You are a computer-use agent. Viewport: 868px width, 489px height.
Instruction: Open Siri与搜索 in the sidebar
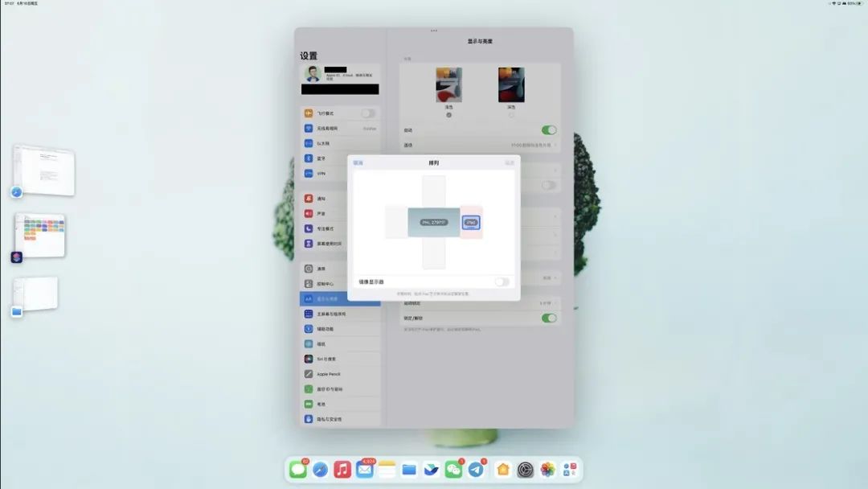[340, 359]
